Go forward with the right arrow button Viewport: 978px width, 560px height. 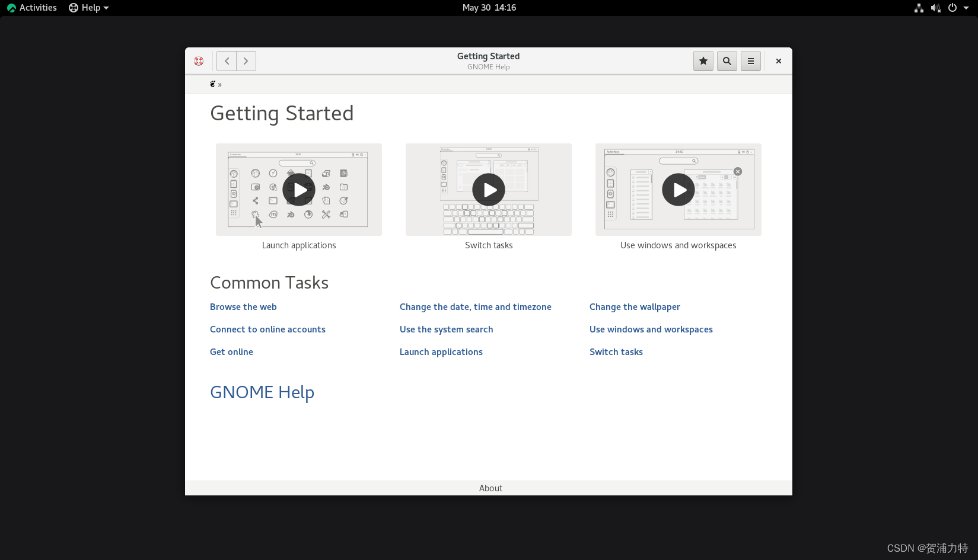pyautogui.click(x=246, y=61)
